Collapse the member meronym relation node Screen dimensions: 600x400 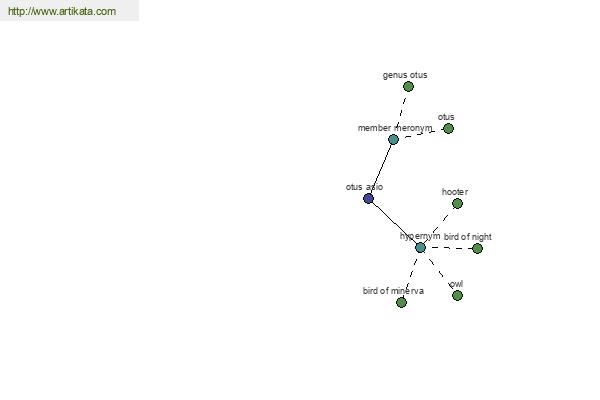(393, 139)
